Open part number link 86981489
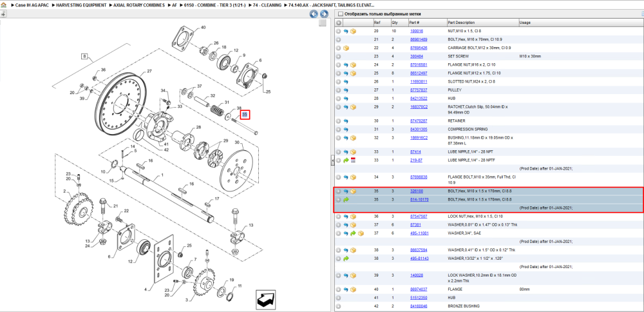644x312 pixels. pyautogui.click(x=419, y=39)
